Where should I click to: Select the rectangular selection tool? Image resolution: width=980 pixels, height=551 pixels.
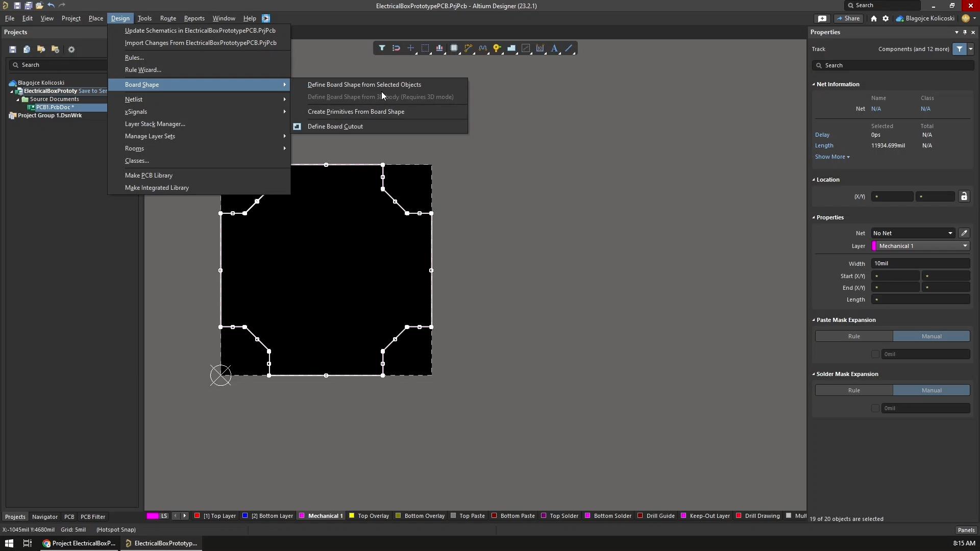[x=426, y=48]
